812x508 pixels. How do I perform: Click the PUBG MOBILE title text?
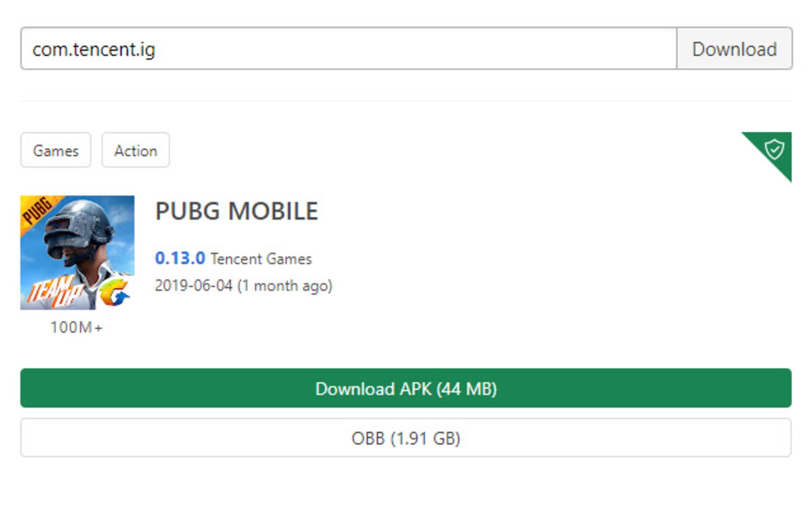[236, 211]
